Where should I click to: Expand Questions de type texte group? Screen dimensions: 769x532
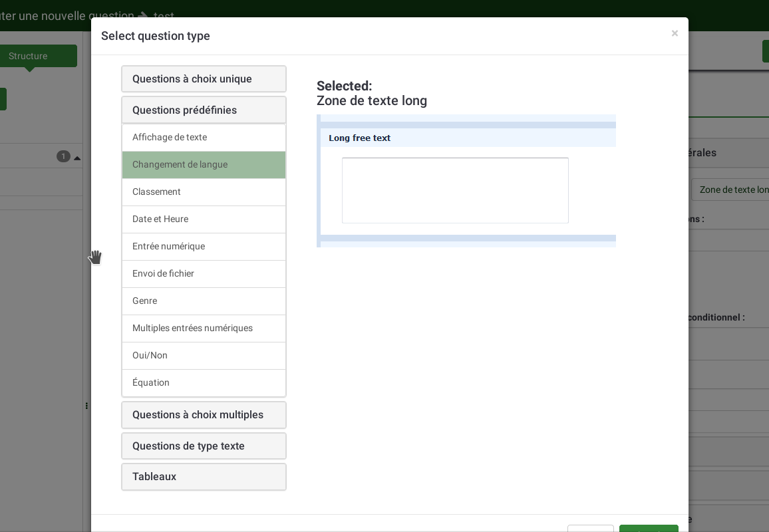204,446
